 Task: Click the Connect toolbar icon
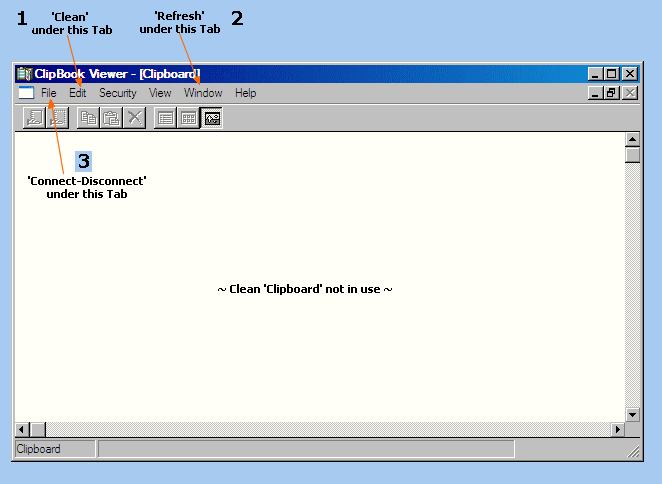click(34, 118)
